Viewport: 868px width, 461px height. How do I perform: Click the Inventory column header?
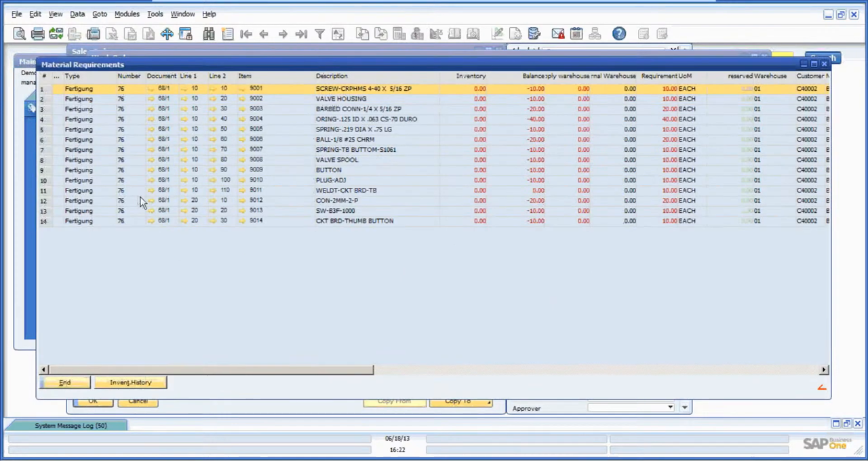click(471, 76)
